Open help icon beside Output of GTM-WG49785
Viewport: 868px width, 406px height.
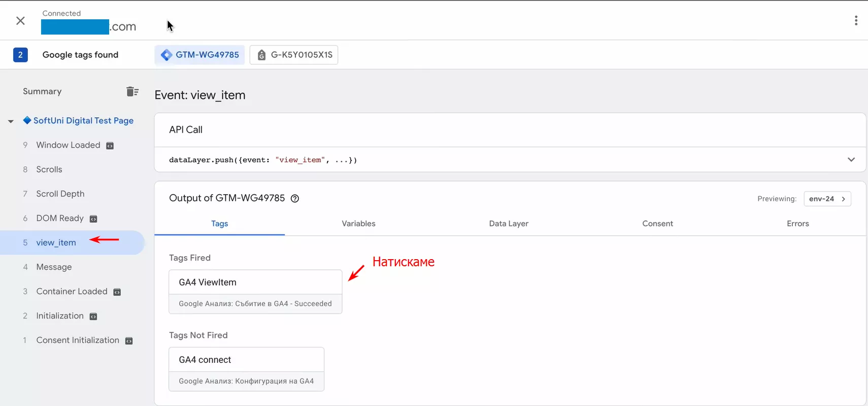295,199
